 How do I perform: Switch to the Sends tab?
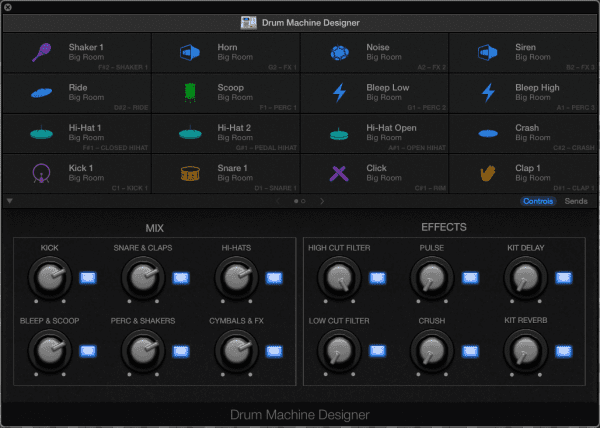pyautogui.click(x=576, y=201)
